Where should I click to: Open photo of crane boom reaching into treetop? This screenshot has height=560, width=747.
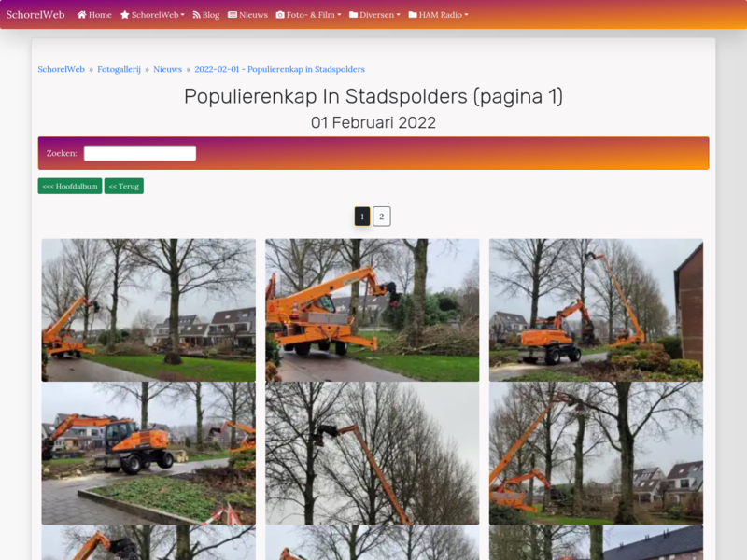(596, 454)
